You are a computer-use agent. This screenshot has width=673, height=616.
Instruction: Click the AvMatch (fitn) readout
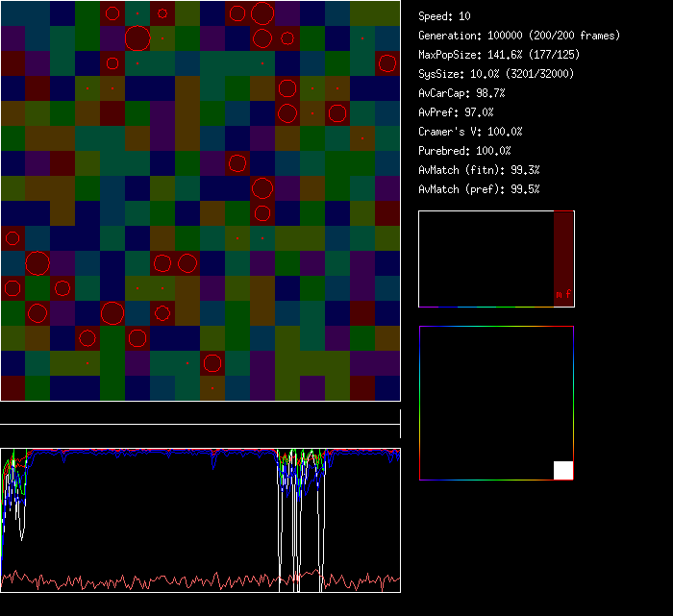pyautogui.click(x=479, y=170)
